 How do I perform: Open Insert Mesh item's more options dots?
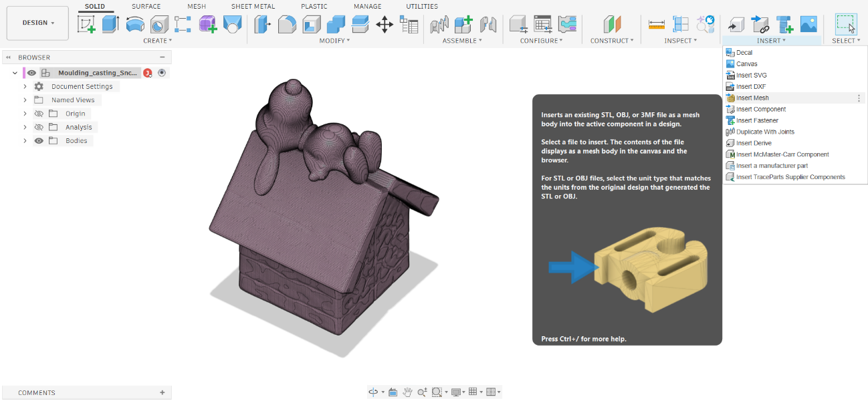pyautogui.click(x=859, y=98)
